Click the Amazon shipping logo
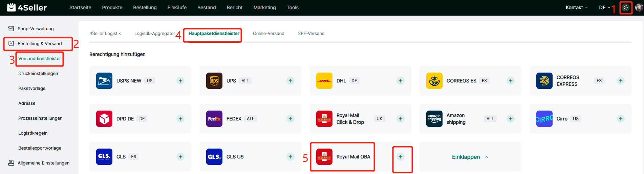The width and height of the screenshot is (644, 174). point(434,119)
